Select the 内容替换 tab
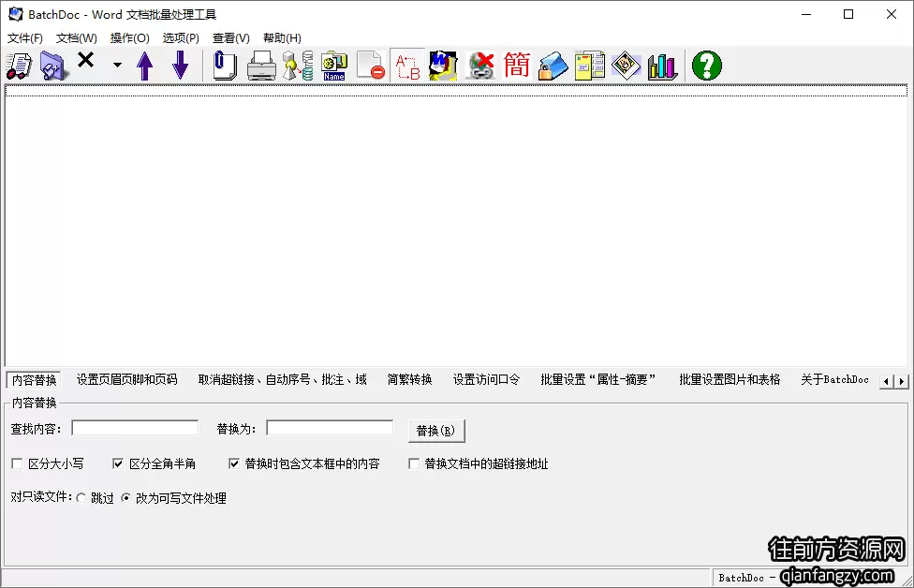This screenshot has width=914, height=588. tap(35, 380)
